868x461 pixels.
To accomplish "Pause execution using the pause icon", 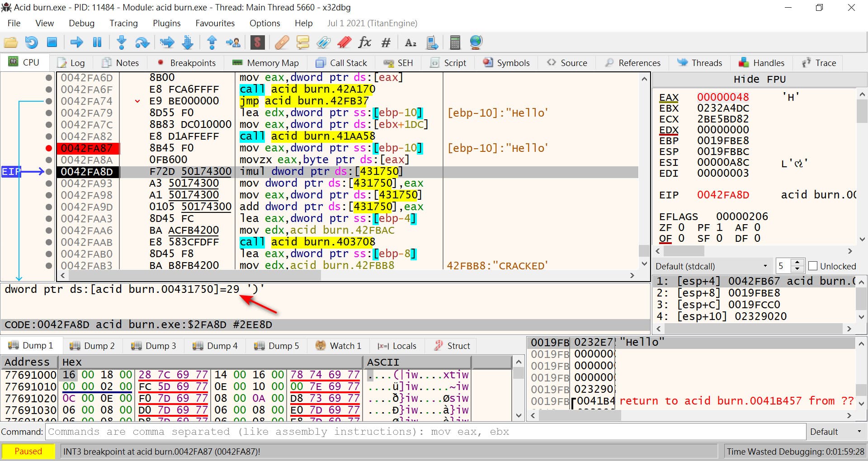I will coord(97,42).
